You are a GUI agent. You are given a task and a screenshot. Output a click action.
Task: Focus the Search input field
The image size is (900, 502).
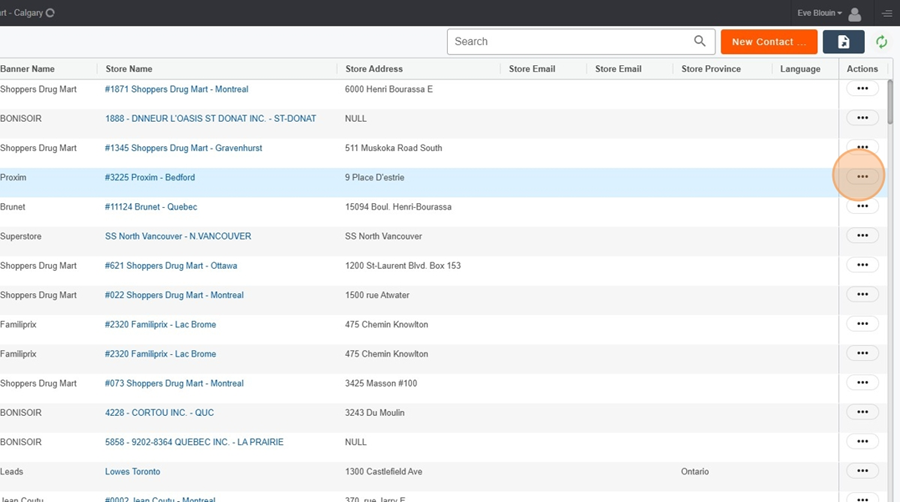[581, 41]
